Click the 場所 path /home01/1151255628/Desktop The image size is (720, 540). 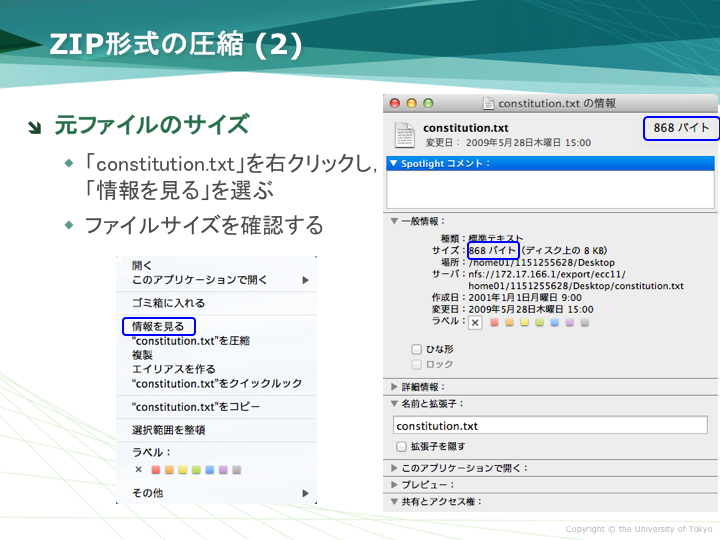pyautogui.click(x=541, y=263)
